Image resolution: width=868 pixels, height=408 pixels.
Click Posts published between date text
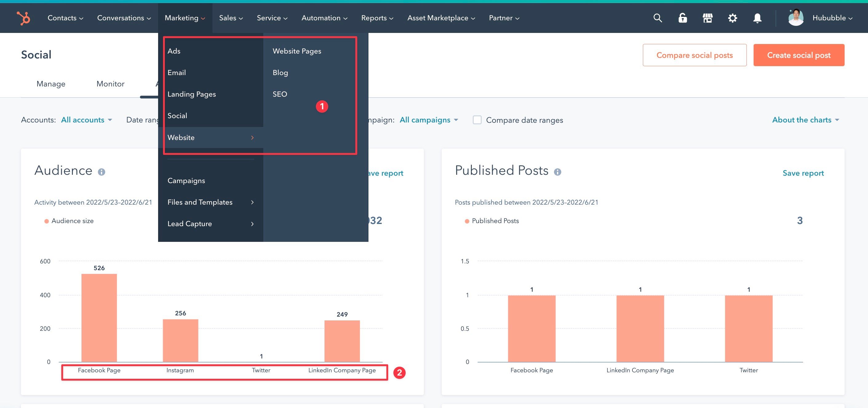pos(526,202)
